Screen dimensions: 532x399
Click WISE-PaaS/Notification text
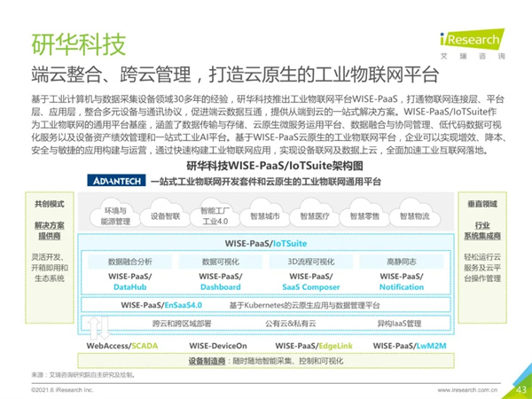pos(402,282)
